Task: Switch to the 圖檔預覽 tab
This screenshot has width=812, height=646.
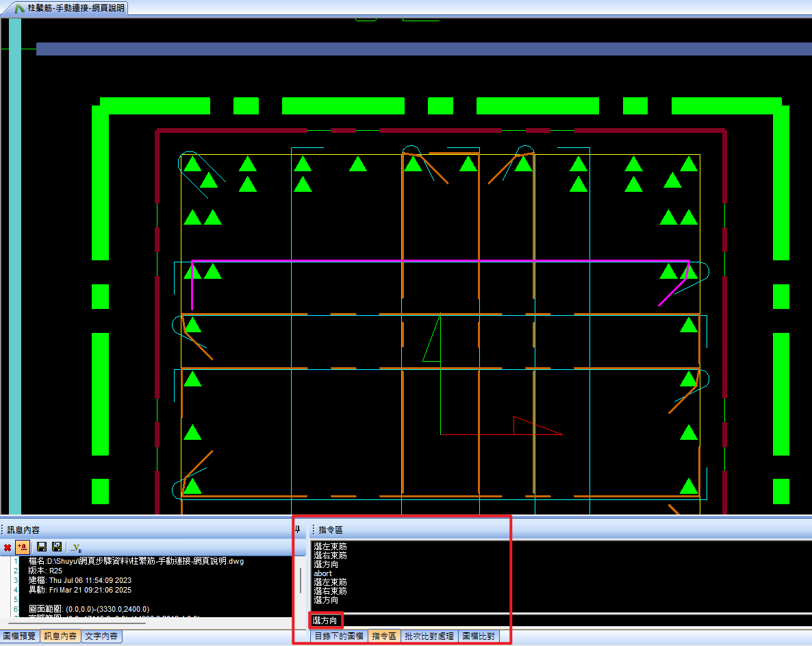Action: (x=19, y=636)
